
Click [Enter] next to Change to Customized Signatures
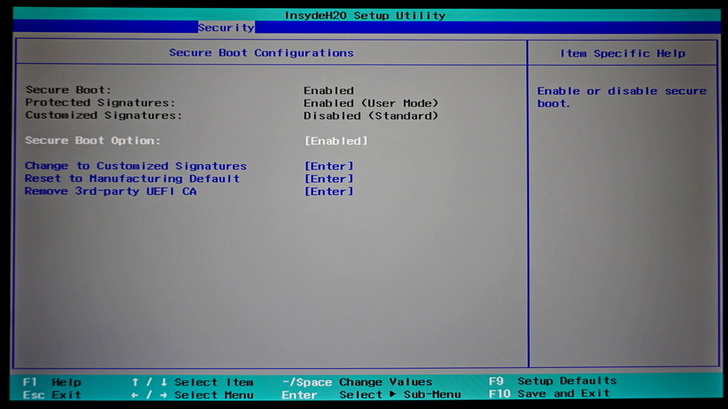coord(328,166)
